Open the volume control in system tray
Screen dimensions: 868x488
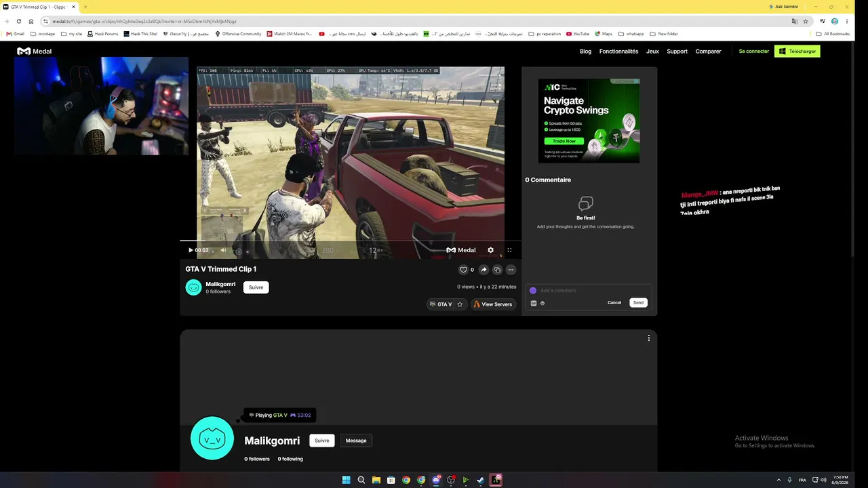(x=823, y=480)
